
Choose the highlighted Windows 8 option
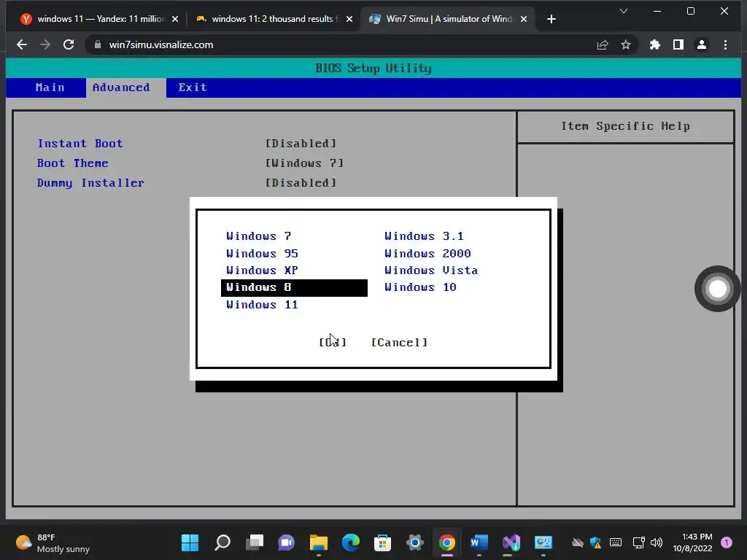(x=294, y=287)
